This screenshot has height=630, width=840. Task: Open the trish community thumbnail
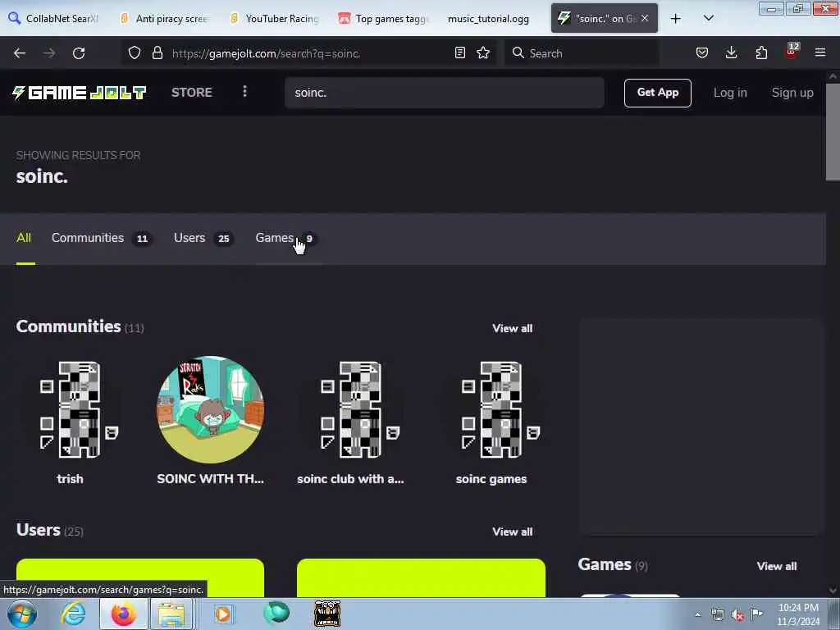(x=70, y=410)
